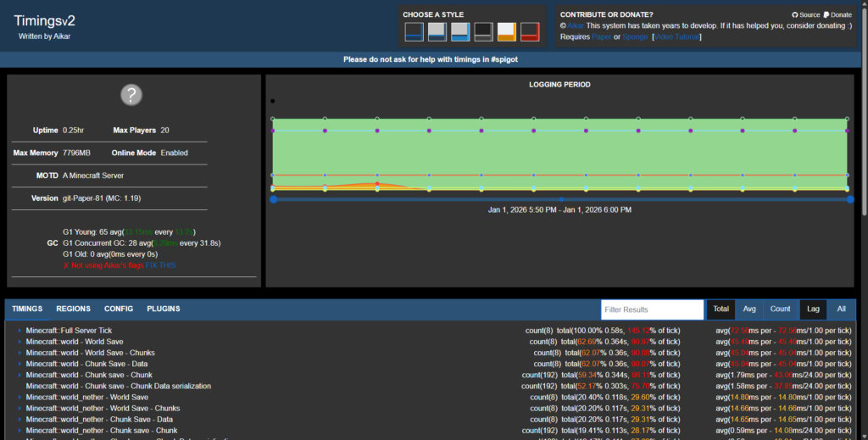Click the version text git-Paper-81

tap(102, 198)
